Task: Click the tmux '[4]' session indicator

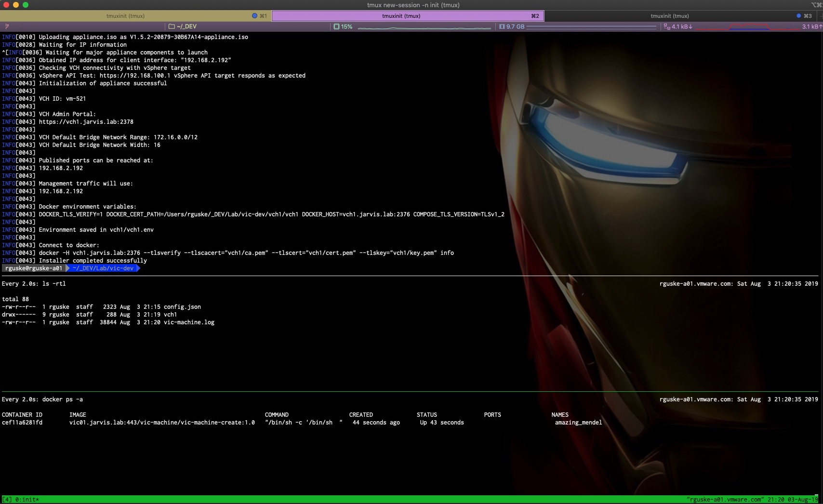Action: [7, 500]
